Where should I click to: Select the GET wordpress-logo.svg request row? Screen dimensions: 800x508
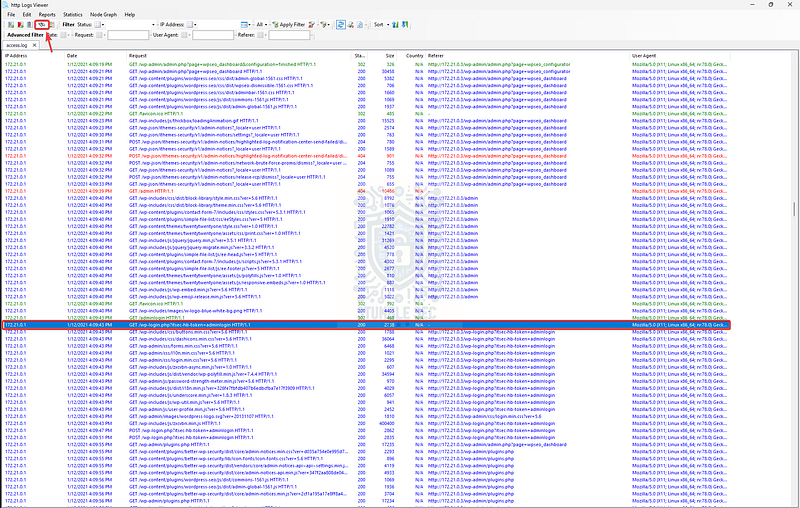(366, 416)
